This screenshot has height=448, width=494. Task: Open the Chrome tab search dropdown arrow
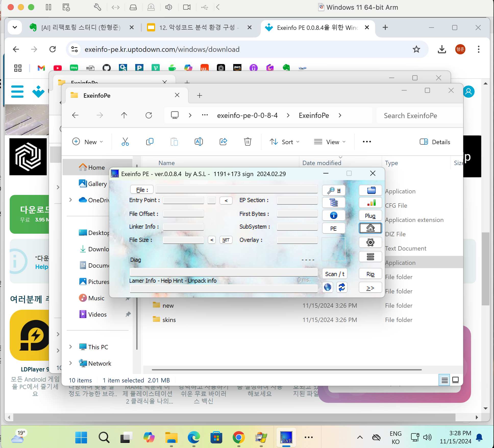point(15,27)
